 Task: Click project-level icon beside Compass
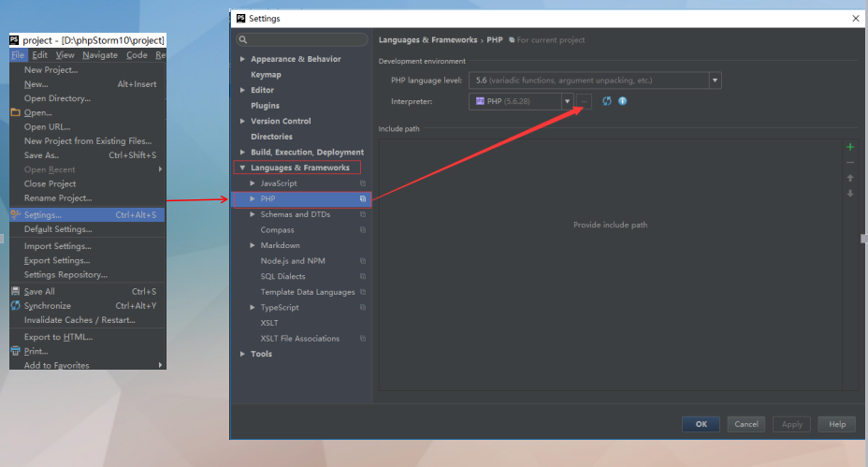(363, 230)
